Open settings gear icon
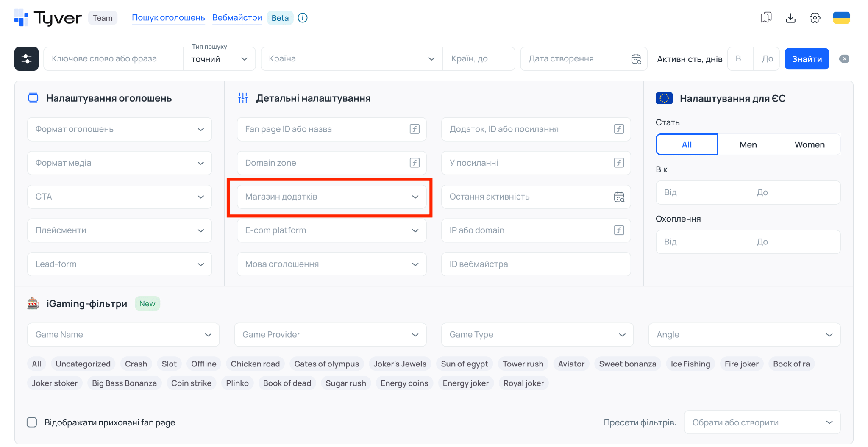The image size is (868, 447). (815, 18)
